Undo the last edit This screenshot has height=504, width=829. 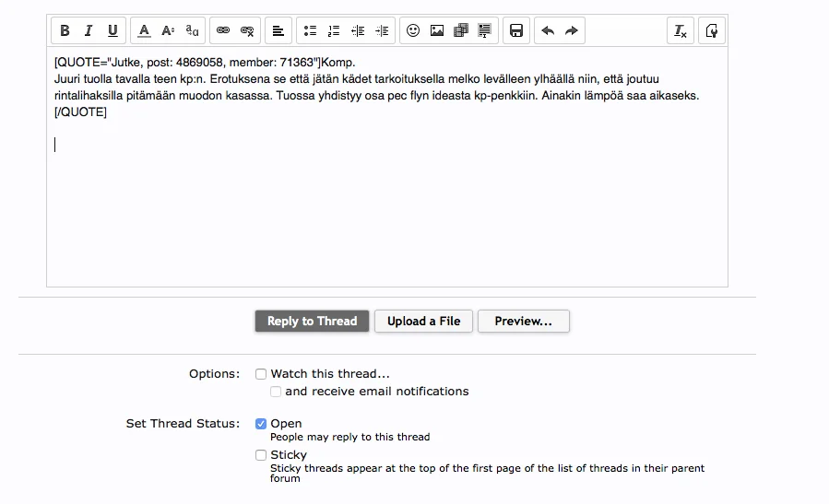click(548, 30)
